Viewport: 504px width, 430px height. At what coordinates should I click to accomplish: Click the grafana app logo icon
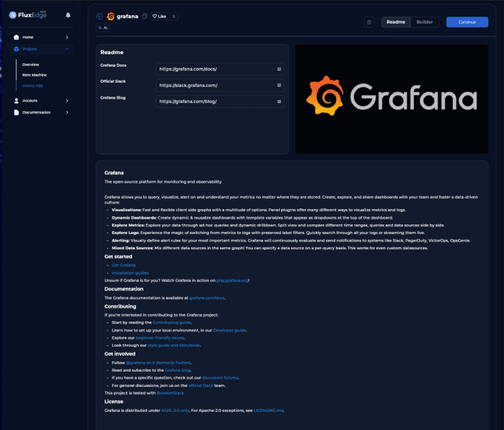(110, 17)
